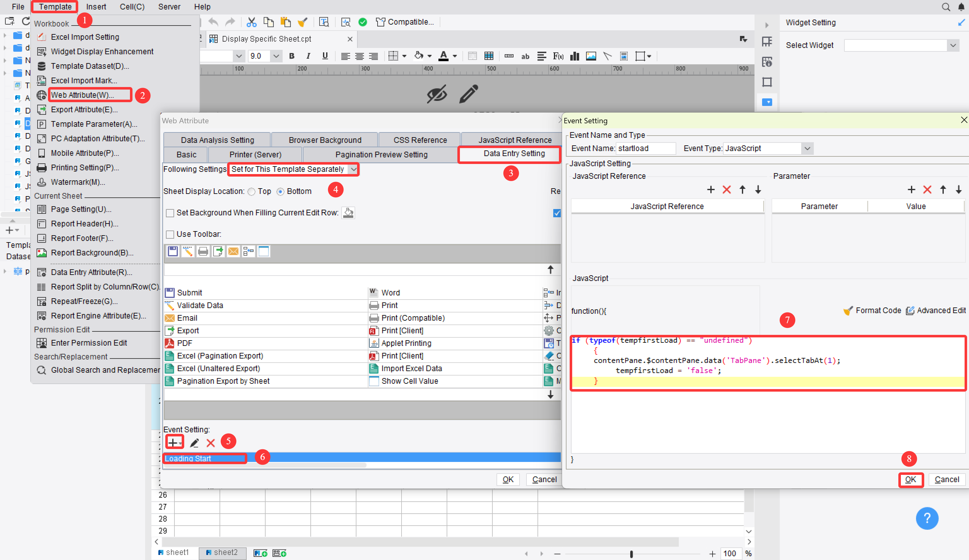Delete the selected event using the red X
This screenshot has height=560, width=969.
pos(210,443)
